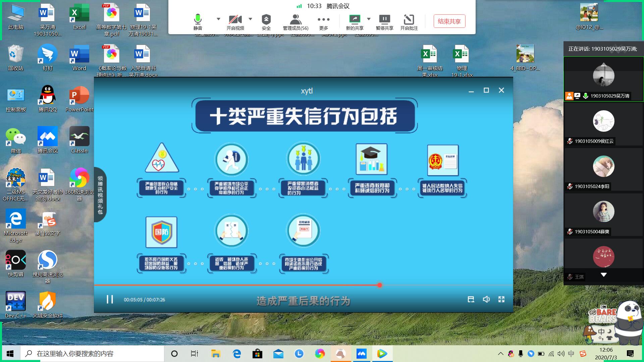The height and width of the screenshot is (362, 644).
Task: Toggle fullscreen in video player
Action: pos(501,299)
